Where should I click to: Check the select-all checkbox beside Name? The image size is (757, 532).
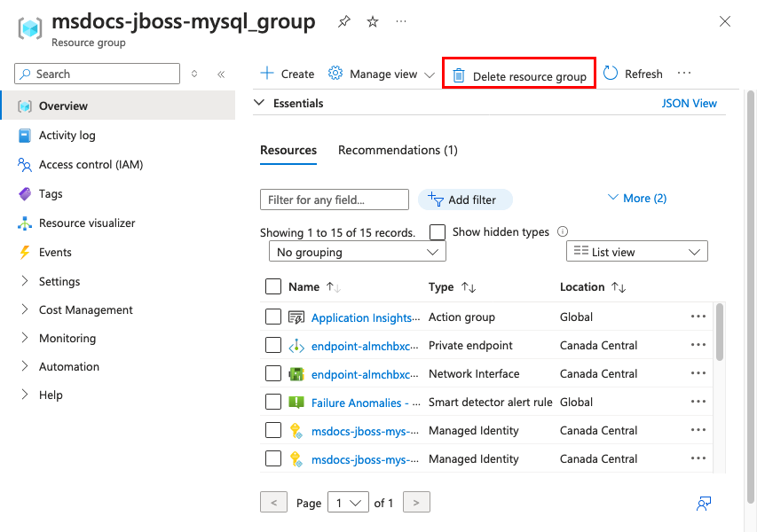273,287
